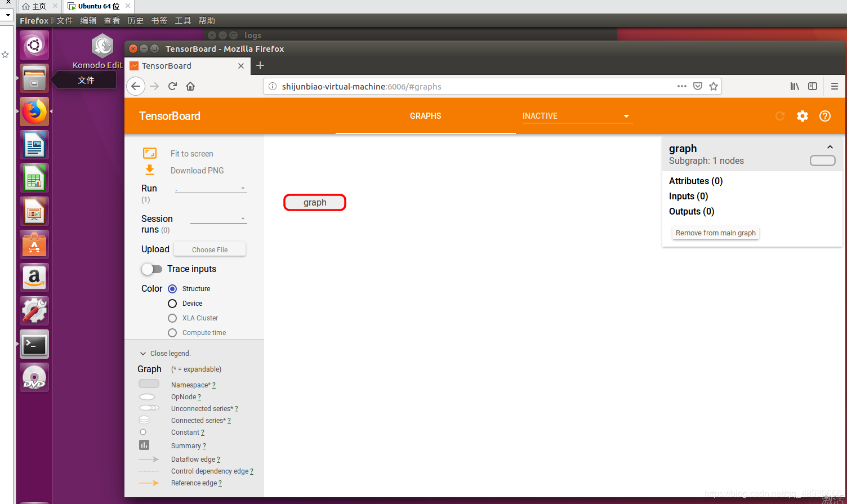Open Dataflow edge help link
This screenshot has width=847, height=504.
(219, 460)
